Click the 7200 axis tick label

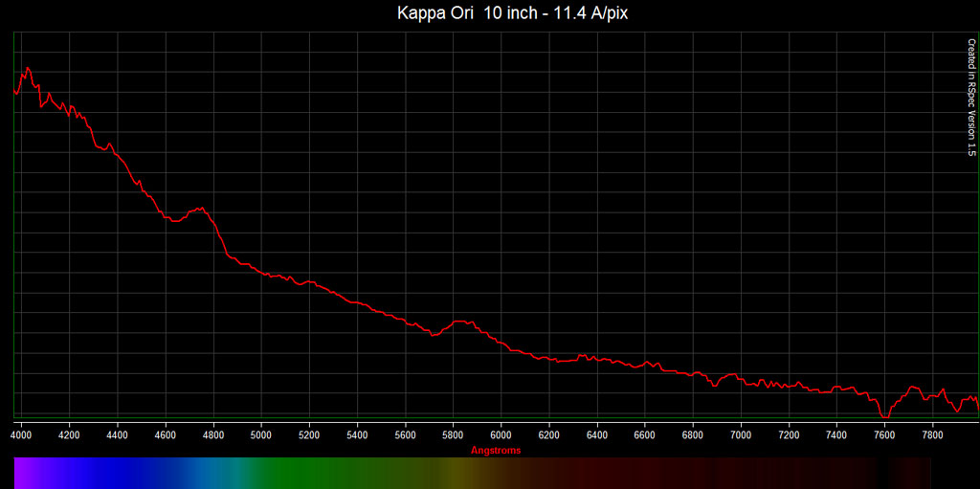[x=789, y=434]
